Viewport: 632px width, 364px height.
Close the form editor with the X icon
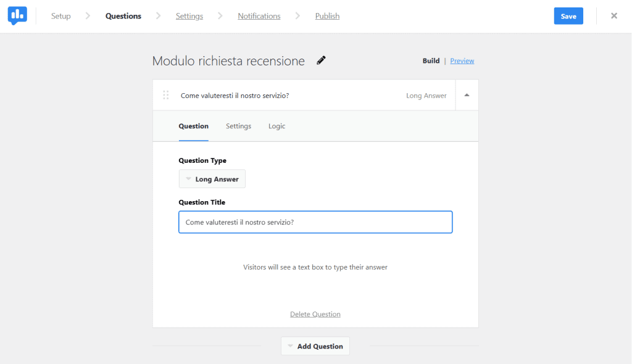coord(614,15)
